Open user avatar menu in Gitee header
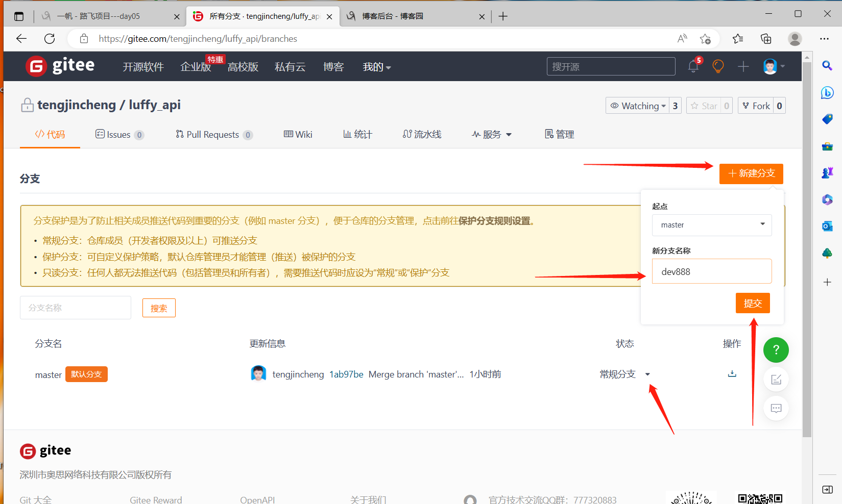This screenshot has width=842, height=504. pos(774,66)
